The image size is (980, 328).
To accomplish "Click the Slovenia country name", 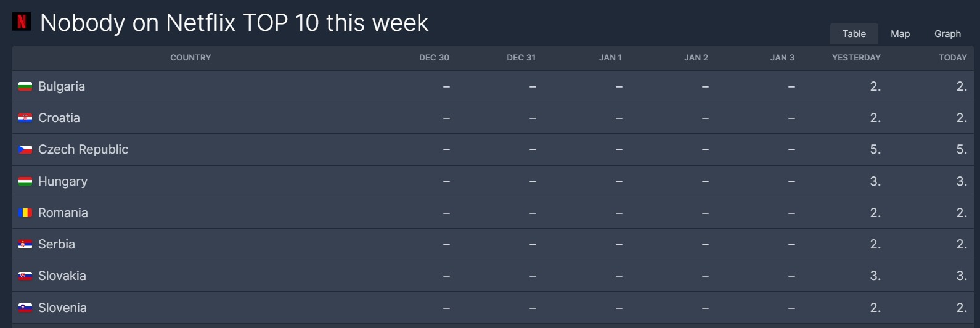I will point(62,308).
